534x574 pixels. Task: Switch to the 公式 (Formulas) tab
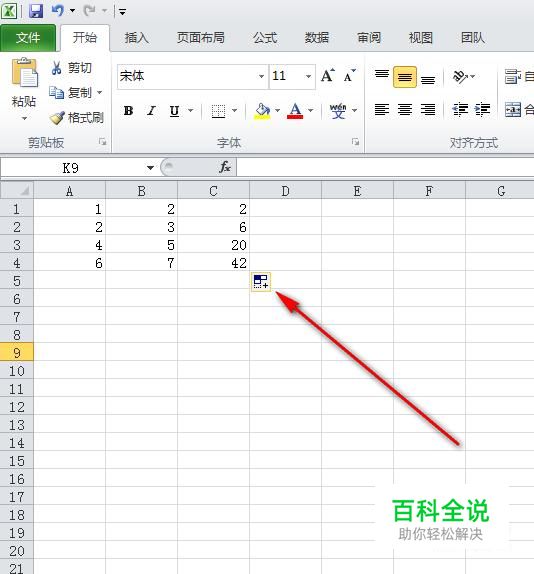pos(265,38)
